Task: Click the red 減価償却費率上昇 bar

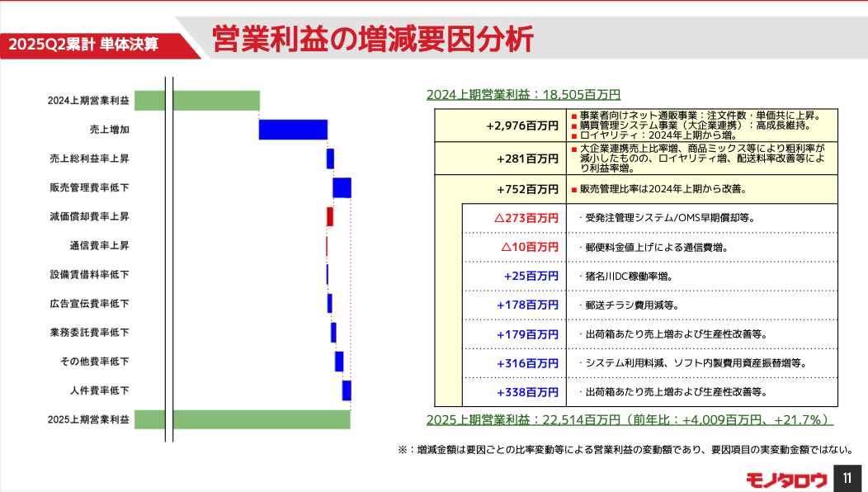Action: 330,216
